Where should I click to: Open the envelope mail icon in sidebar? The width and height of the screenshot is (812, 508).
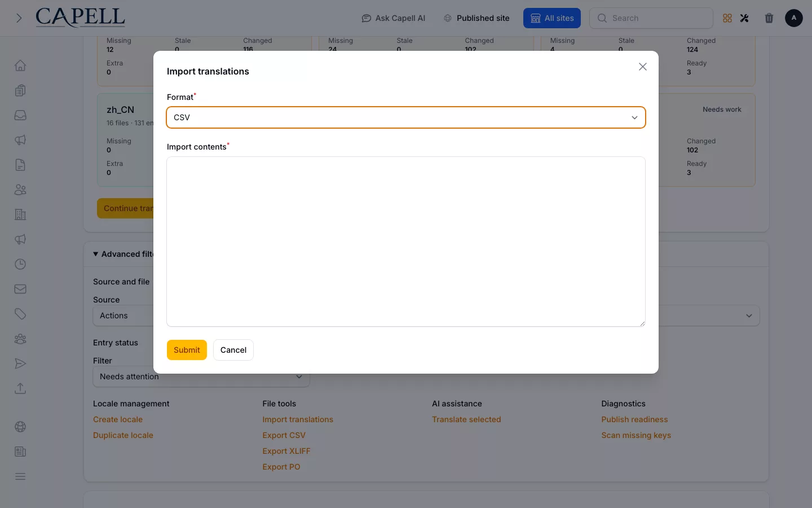click(x=20, y=289)
